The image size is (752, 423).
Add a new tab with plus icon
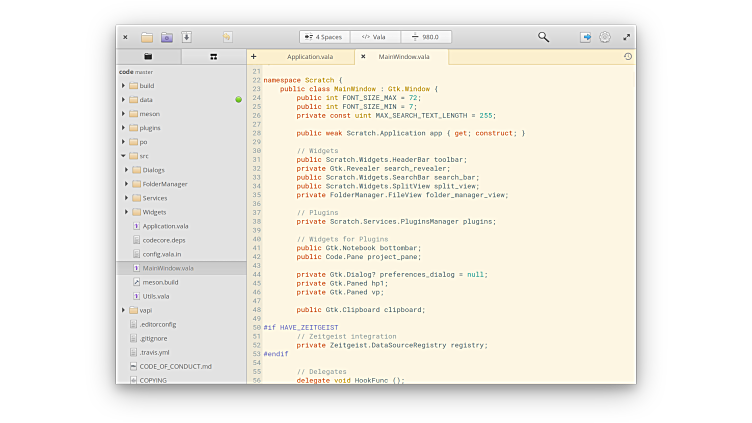[x=254, y=57]
